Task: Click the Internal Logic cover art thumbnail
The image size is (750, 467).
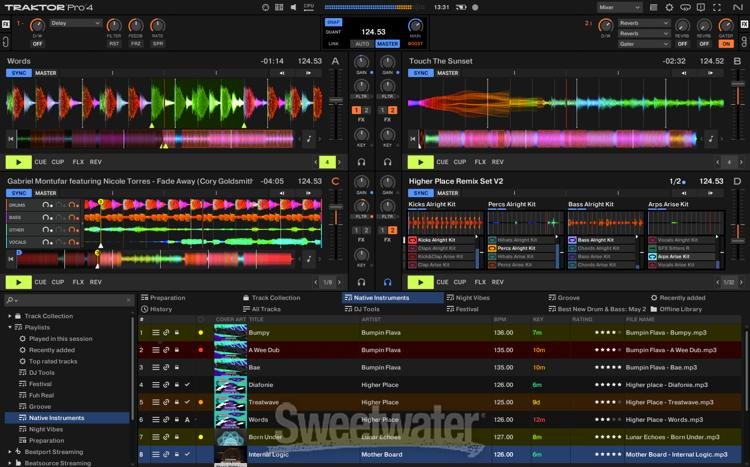Action: [230, 455]
